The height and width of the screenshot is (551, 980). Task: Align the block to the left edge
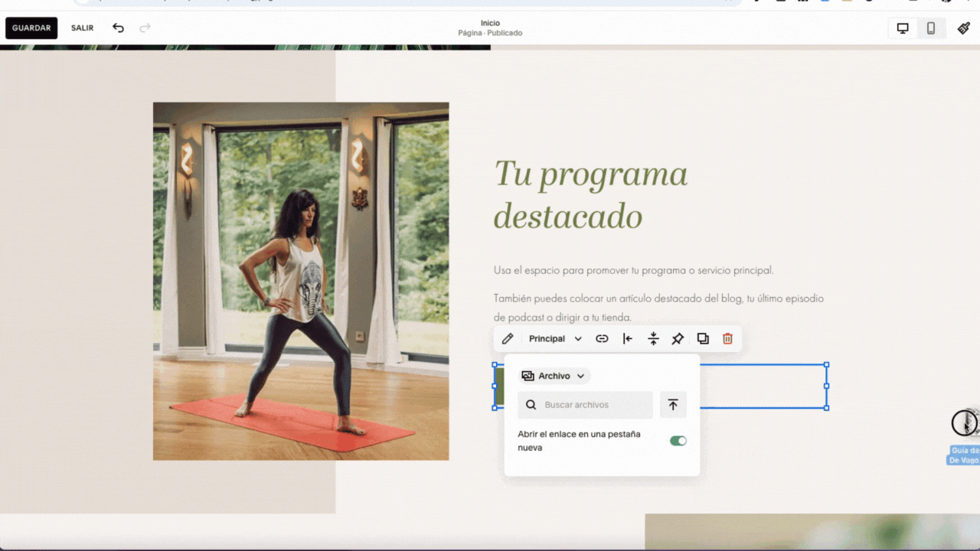628,339
